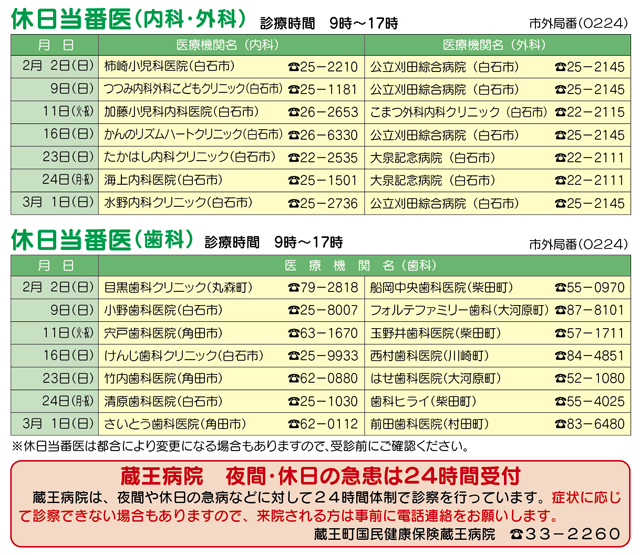This screenshot has width=640, height=555.
Task: Select 水野内科クリニック in the list
Action: click(x=175, y=203)
